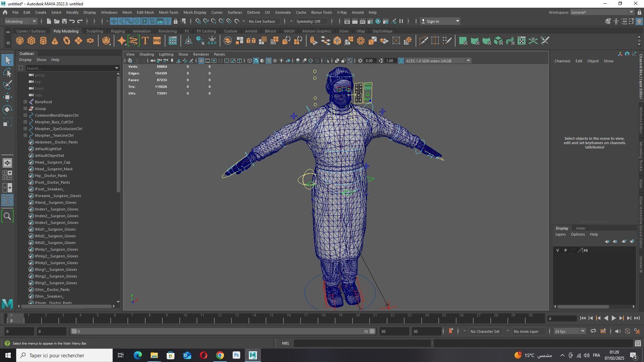The image size is (644, 362).
Task: Create a polygon cone from shelf
Action: point(55,41)
